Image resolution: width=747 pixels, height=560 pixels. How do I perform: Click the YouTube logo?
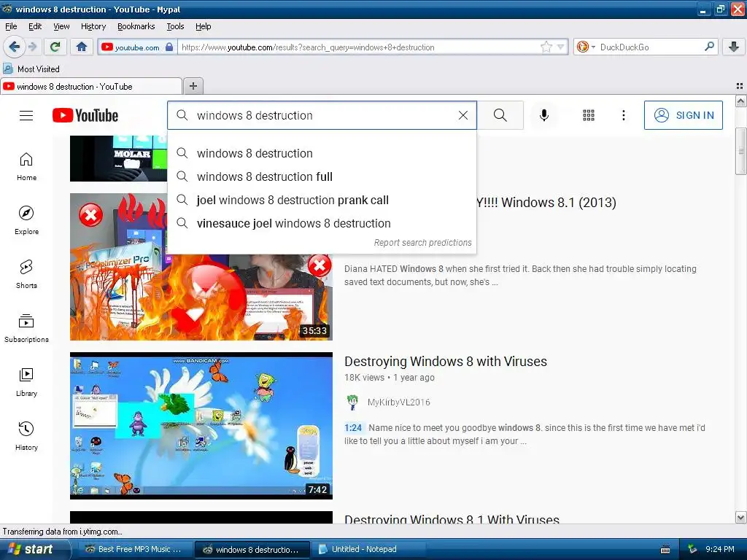click(85, 115)
